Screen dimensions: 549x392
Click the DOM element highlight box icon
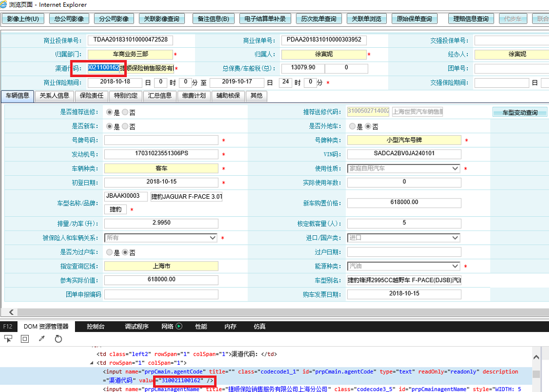(x=25, y=339)
